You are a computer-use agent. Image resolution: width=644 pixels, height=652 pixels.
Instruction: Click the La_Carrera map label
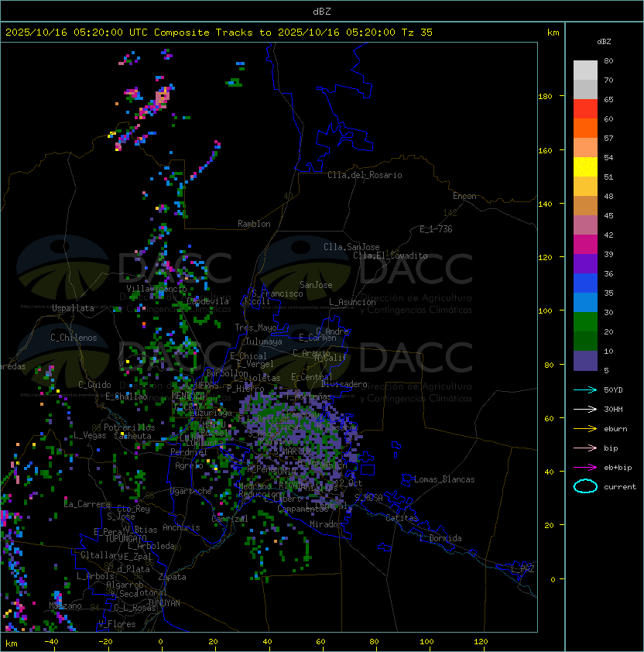[87, 504]
